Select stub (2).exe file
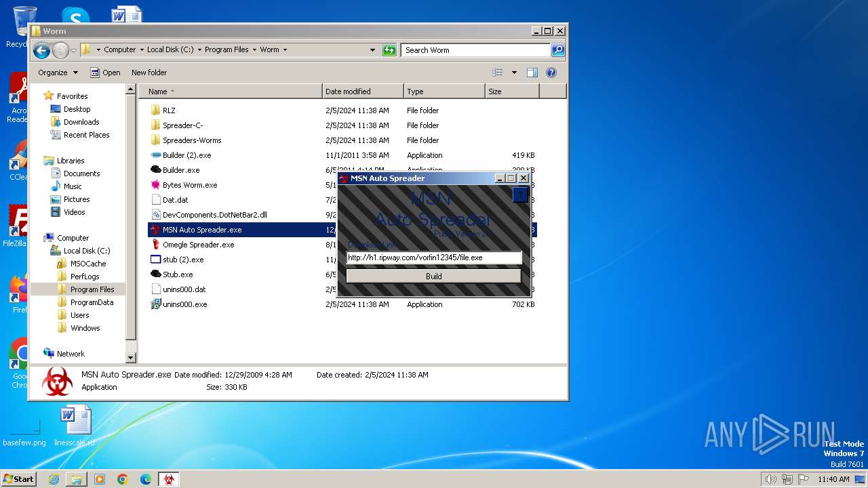This screenshot has height=488, width=868. (183, 260)
